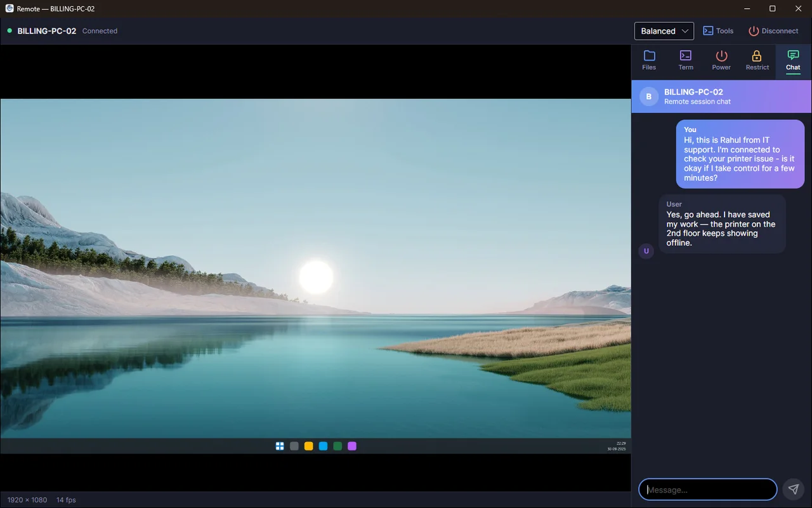The height and width of the screenshot is (508, 812).
Task: Open the Balanced quality dropdown
Action: pos(664,31)
